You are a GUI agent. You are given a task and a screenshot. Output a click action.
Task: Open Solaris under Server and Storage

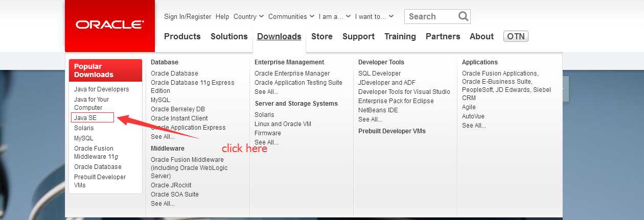[264, 115]
